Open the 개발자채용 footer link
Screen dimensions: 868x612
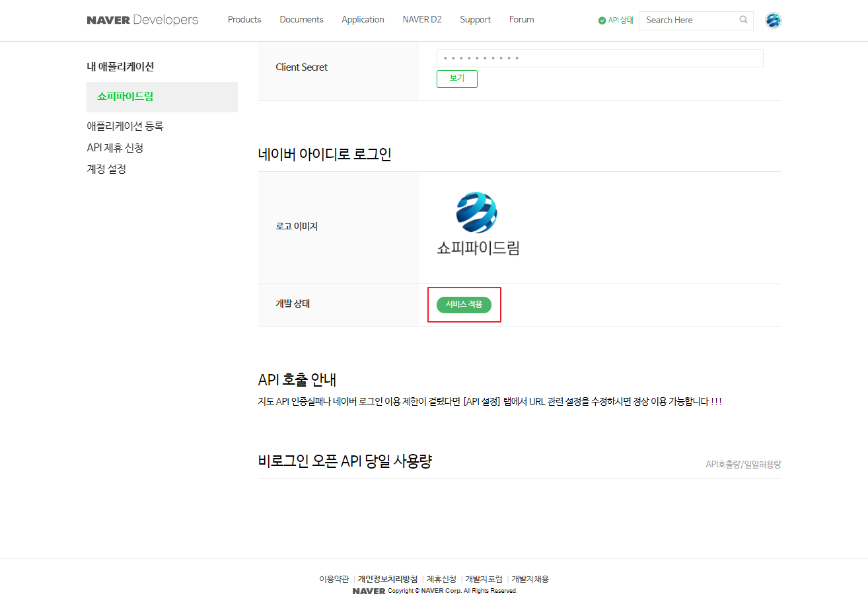530,579
